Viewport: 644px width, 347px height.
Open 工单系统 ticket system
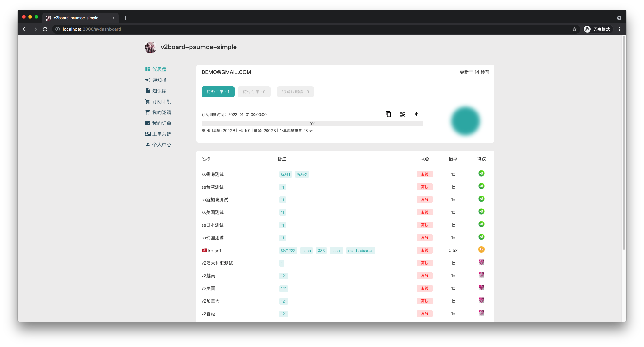click(162, 134)
